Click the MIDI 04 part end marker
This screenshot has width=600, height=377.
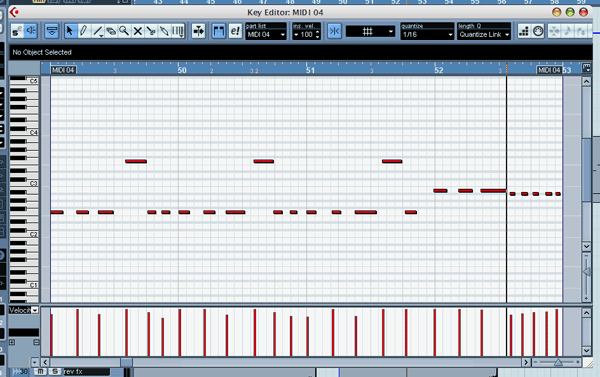(x=549, y=70)
